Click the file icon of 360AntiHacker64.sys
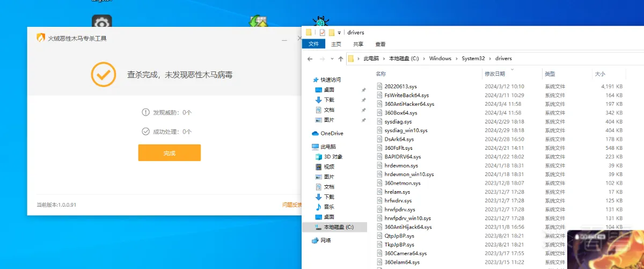The height and width of the screenshot is (269, 644). (379, 104)
